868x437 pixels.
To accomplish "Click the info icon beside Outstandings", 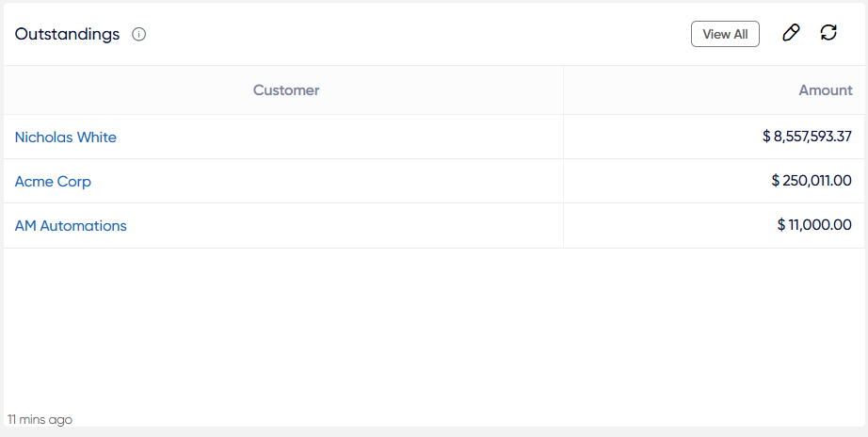I will pyautogui.click(x=139, y=34).
